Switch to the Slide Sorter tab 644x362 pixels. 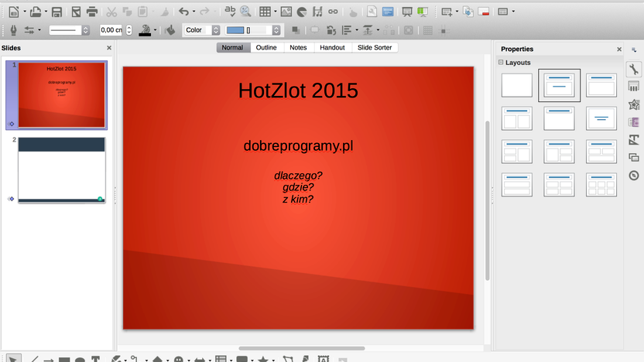(375, 48)
